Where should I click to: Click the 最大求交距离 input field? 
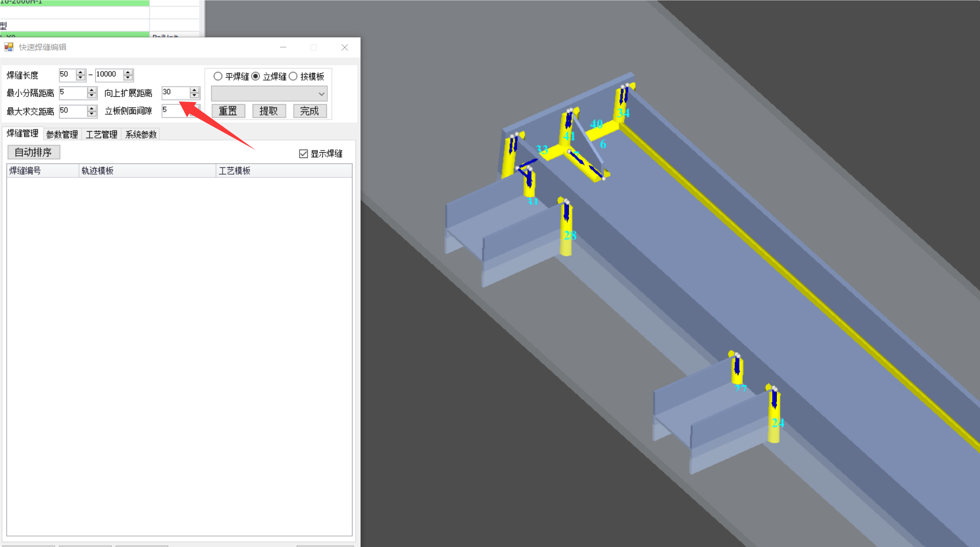click(x=72, y=111)
